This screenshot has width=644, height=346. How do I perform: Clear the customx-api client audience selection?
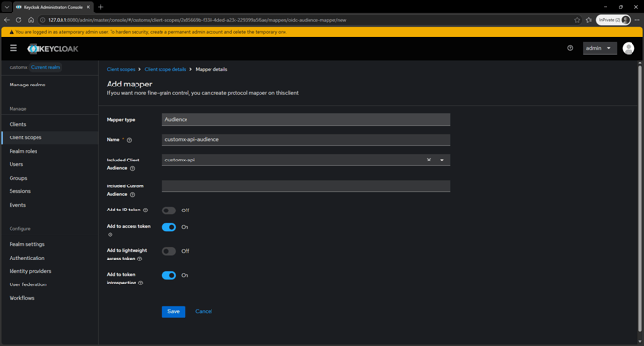click(x=429, y=160)
